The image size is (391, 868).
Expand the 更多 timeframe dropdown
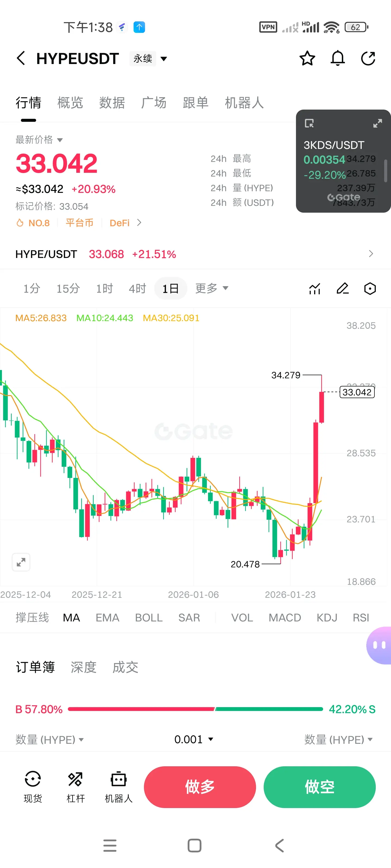coord(212,288)
